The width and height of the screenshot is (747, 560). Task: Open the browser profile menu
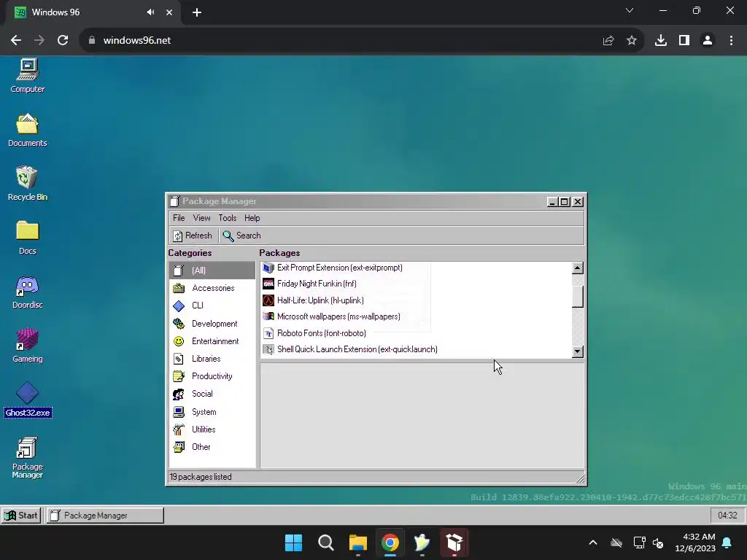[708, 41]
